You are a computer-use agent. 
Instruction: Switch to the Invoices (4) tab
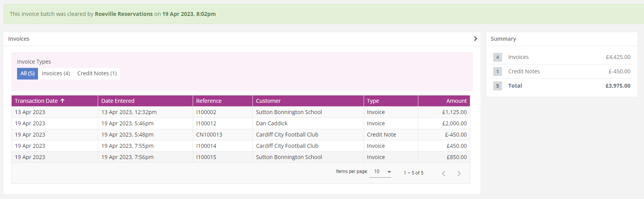click(x=56, y=73)
